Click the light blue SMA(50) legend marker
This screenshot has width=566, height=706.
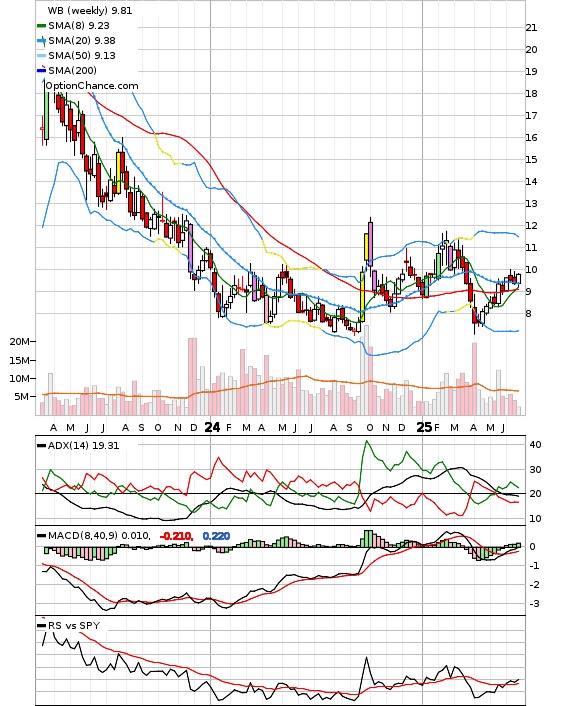pos(41,56)
